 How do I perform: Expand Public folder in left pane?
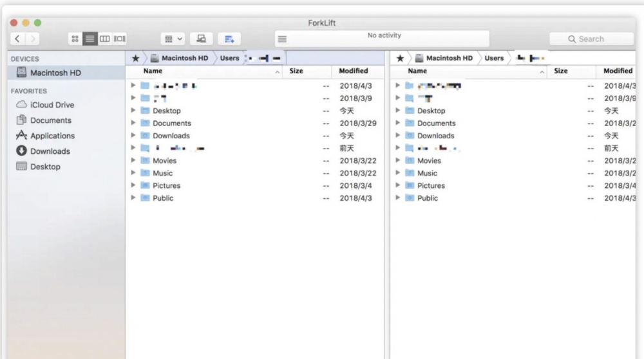point(133,198)
